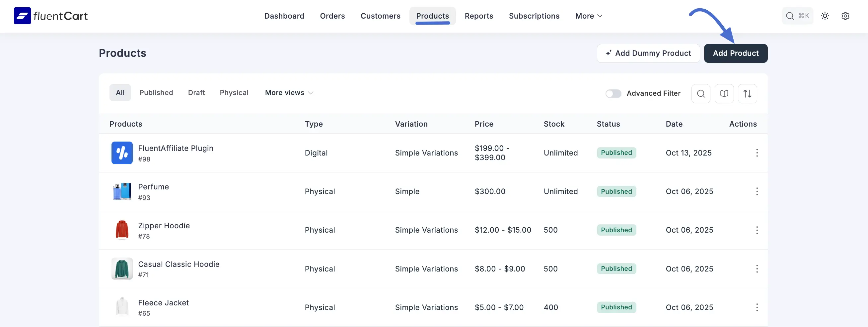Open actions menu for Zipper Hoodie
This screenshot has width=868, height=327.
(757, 230)
